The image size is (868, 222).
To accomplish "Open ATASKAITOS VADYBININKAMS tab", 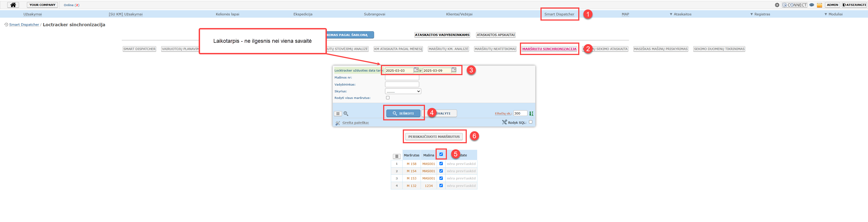I will coord(442,35).
